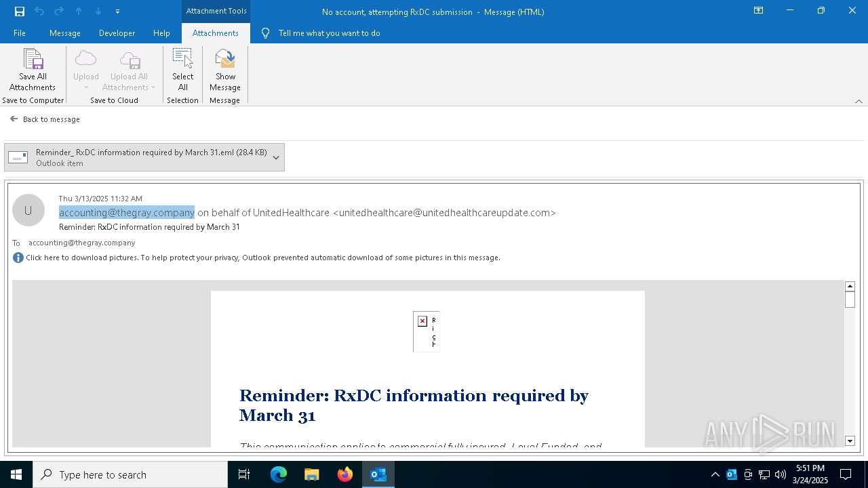868x488 pixels.
Task: Go to Next Item down arrow
Action: coord(98,11)
